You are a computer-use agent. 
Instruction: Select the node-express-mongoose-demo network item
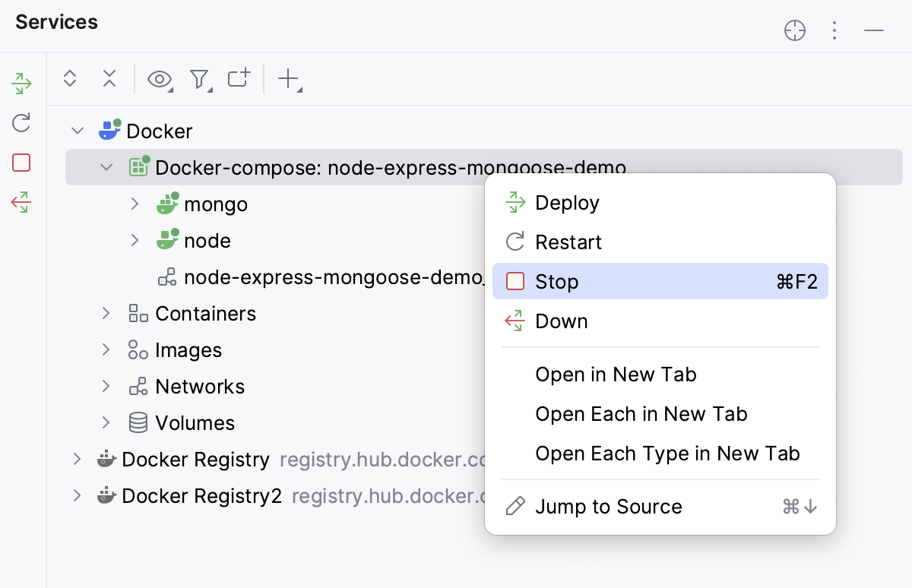pyautogui.click(x=319, y=277)
